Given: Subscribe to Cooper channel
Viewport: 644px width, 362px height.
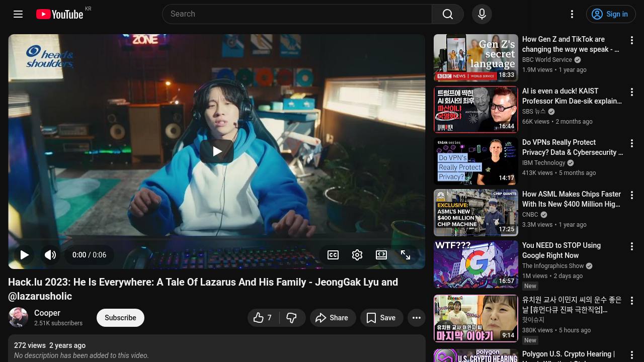Looking at the screenshot, I should [x=120, y=318].
